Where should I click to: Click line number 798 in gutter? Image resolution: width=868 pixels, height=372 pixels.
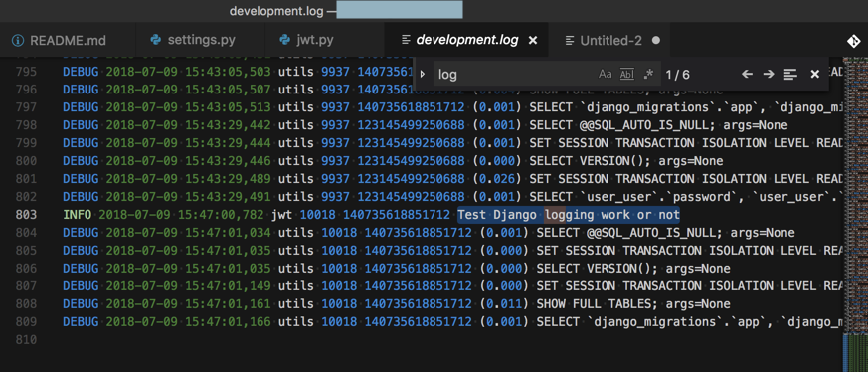26,125
